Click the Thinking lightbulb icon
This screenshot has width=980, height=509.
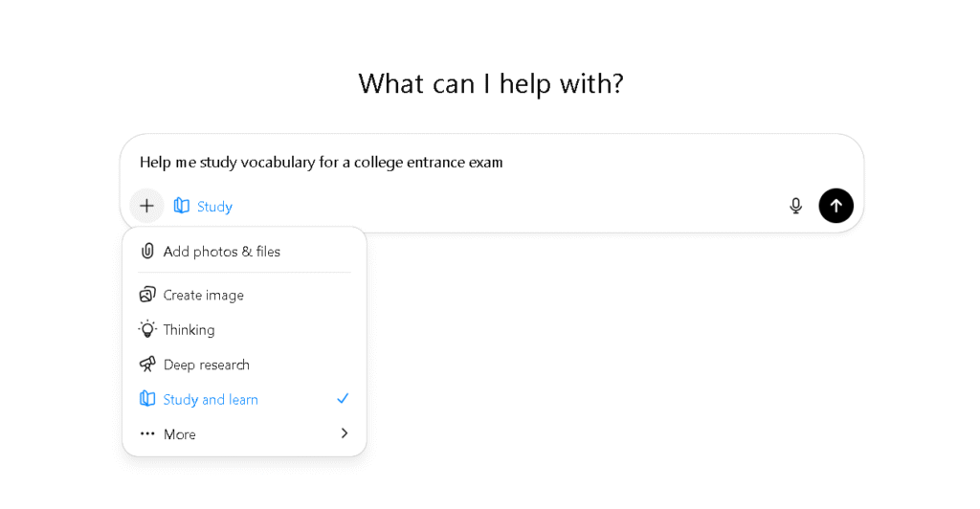(147, 329)
